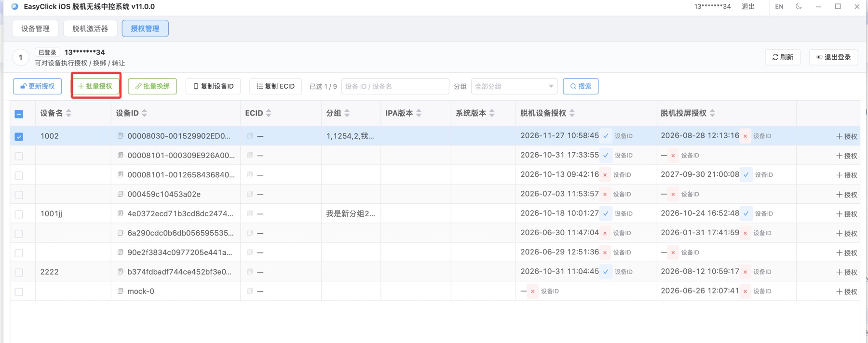This screenshot has width=868, height=343.
Task: Copy ECID icon in mock-0 row
Action: tap(250, 291)
